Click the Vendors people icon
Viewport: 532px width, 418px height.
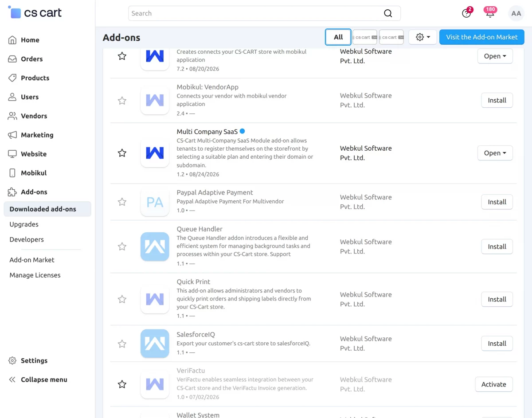(12, 116)
